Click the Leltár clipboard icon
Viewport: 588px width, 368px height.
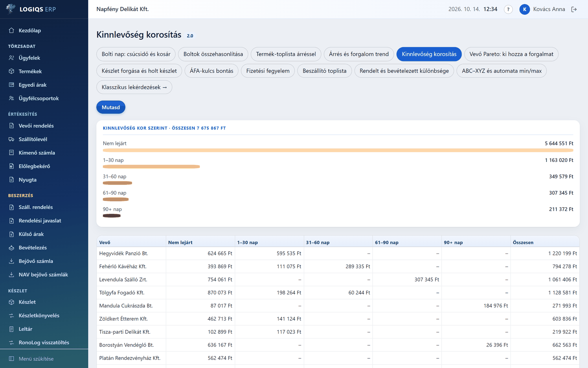tap(11, 329)
